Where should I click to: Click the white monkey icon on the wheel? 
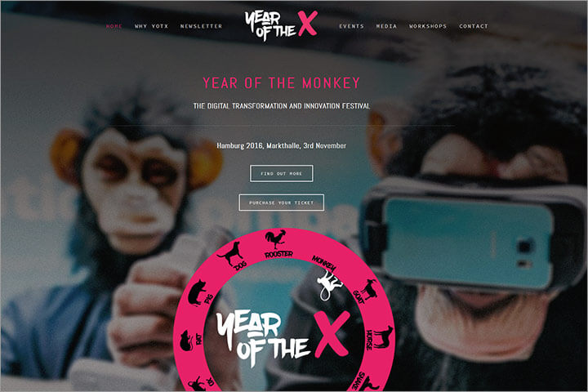[329, 285]
